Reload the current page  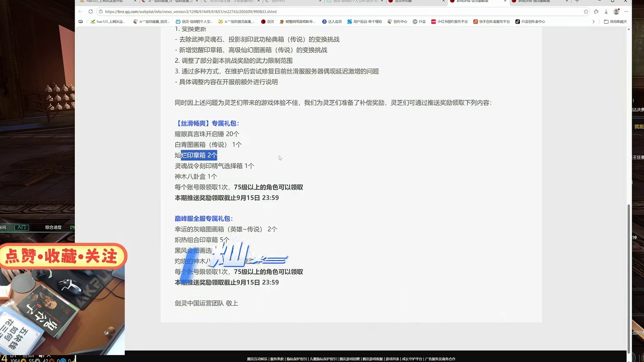[91, 11]
